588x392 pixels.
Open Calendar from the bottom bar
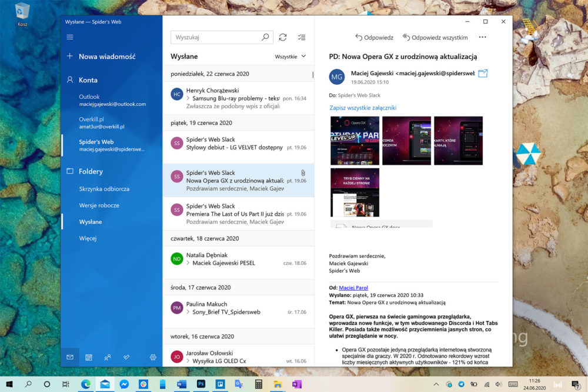coord(89,357)
